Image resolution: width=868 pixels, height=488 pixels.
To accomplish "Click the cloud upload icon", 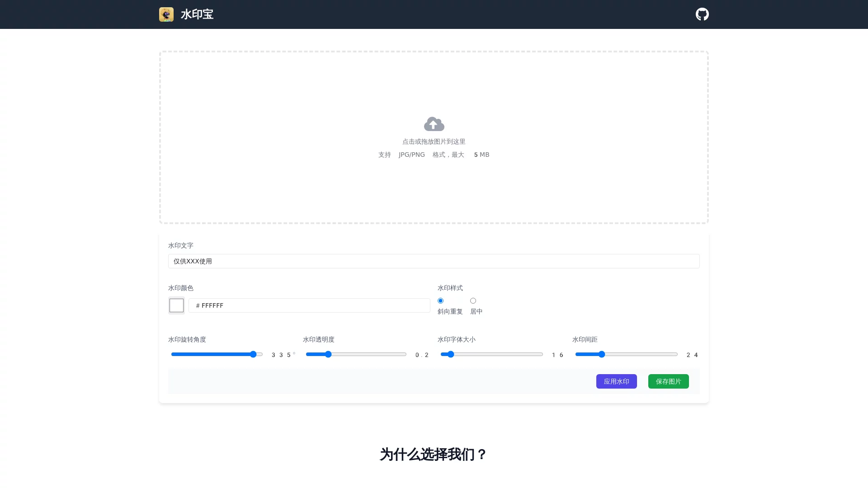I will click(x=434, y=123).
